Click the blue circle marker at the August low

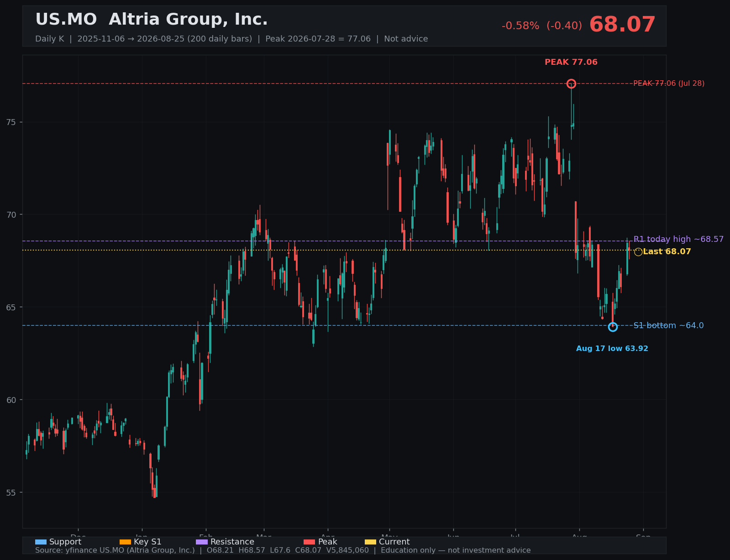[x=613, y=327]
